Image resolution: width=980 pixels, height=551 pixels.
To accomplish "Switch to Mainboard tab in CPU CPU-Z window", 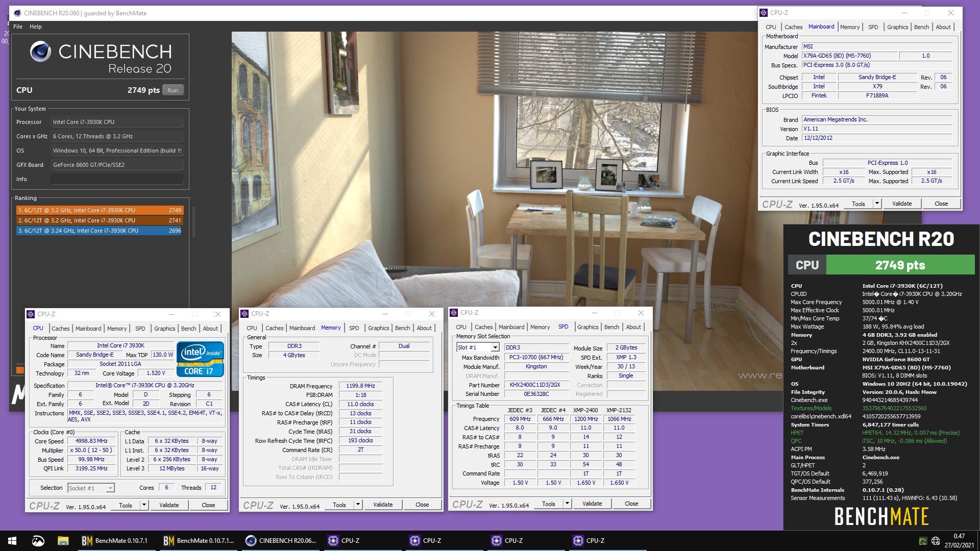I will pos(88,329).
